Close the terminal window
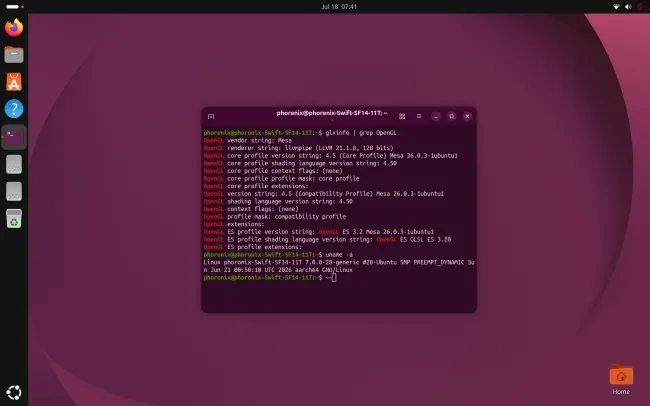The image size is (650, 406). coord(467,116)
